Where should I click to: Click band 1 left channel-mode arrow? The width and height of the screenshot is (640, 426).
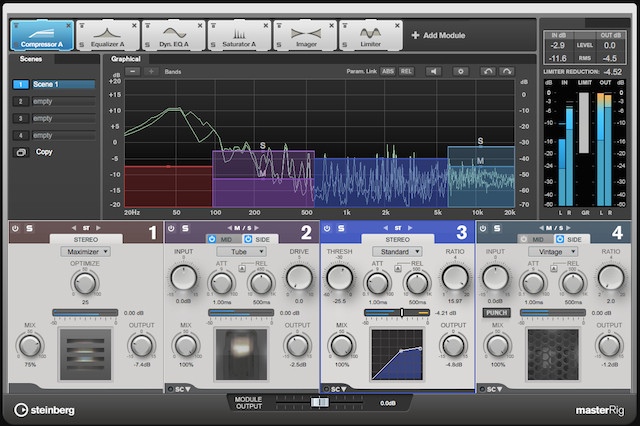pos(74,228)
